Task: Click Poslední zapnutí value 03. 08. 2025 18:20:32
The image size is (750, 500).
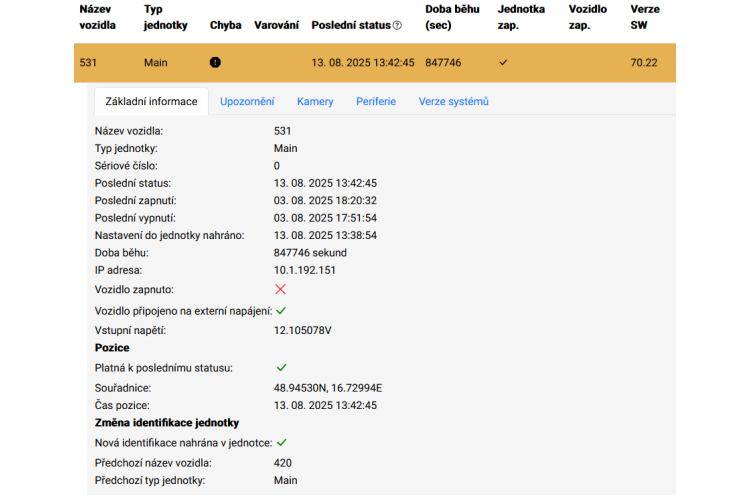Action: [325, 200]
